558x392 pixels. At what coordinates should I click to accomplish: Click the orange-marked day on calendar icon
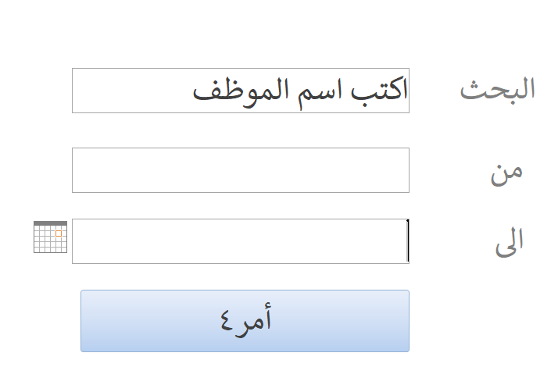(59, 233)
